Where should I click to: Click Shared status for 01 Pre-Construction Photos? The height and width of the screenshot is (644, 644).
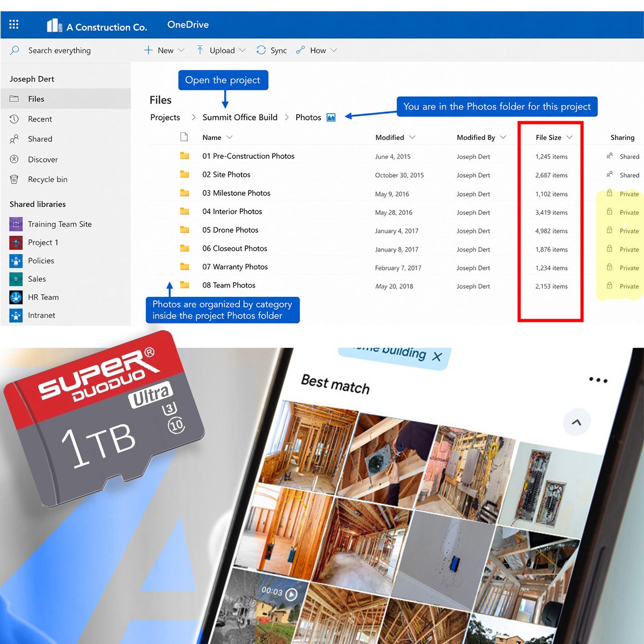(x=630, y=157)
